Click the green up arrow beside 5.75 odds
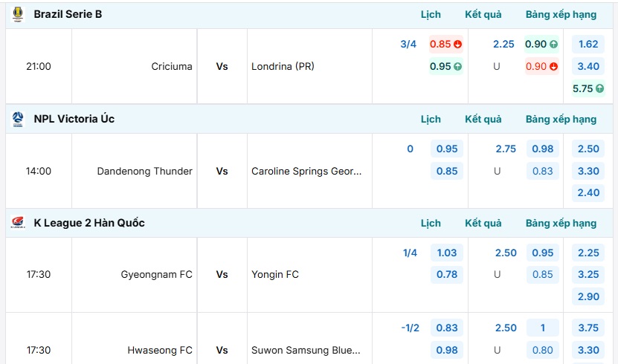This screenshot has width=618, height=364. click(599, 88)
